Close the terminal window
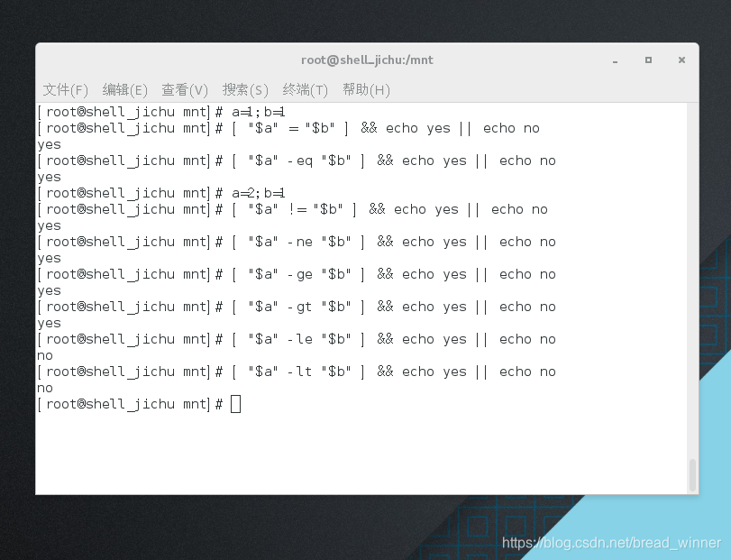This screenshot has height=560, width=731. (x=681, y=60)
